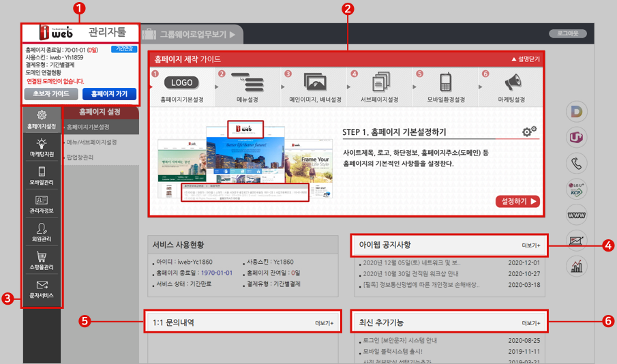Click the bar graph statistics icon
This screenshot has height=364, width=617.
[x=577, y=267]
